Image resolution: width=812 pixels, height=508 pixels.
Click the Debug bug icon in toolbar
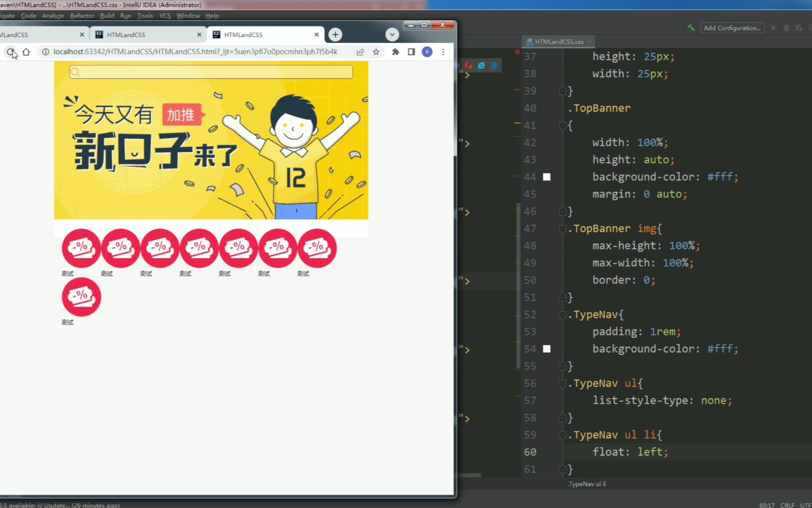point(786,28)
